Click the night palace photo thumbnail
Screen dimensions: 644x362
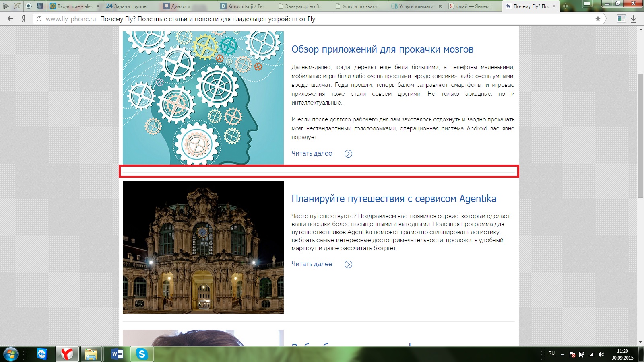[x=203, y=247]
